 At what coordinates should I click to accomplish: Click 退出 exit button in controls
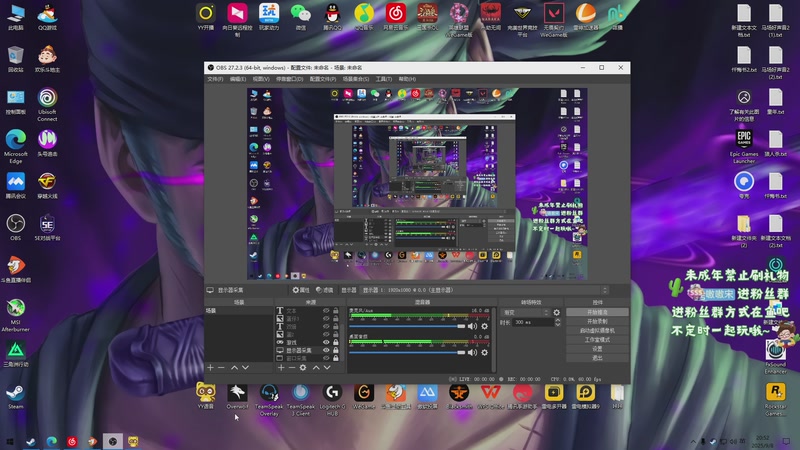pyautogui.click(x=597, y=358)
